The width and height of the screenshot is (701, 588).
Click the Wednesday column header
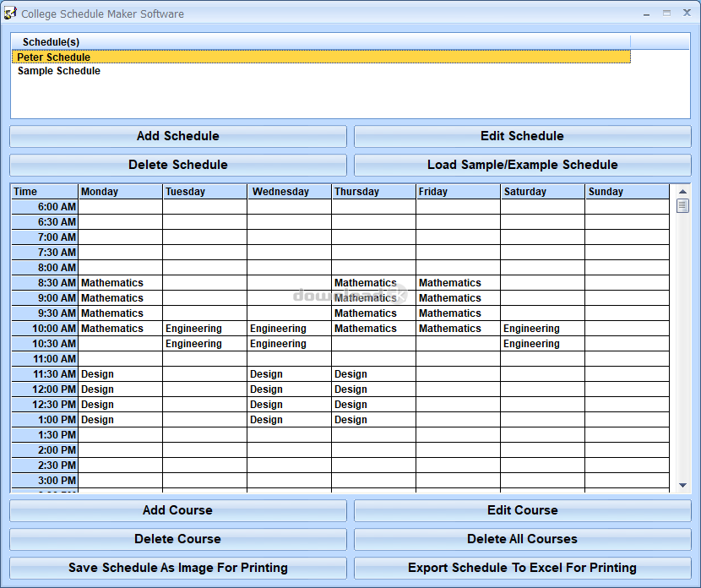[289, 192]
